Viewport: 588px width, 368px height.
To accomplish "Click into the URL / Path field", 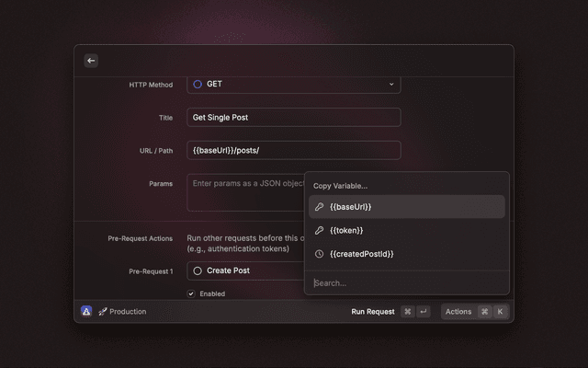I will 294,151.
